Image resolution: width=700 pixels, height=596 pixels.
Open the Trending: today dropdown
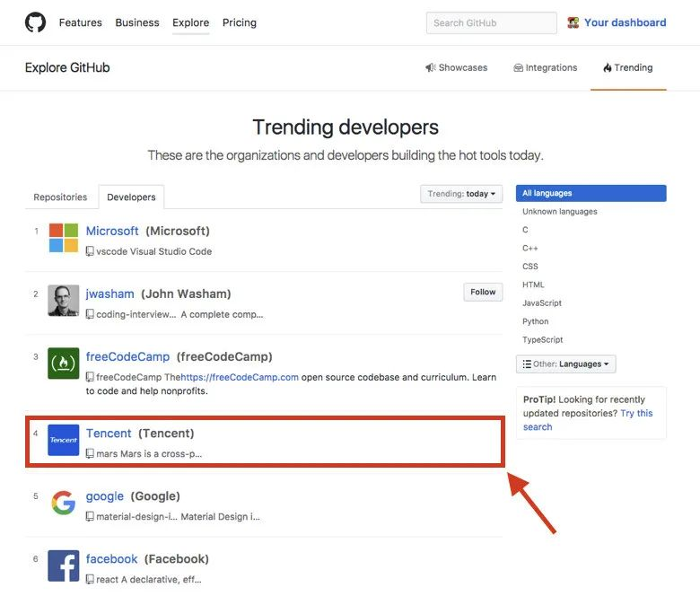(x=461, y=194)
